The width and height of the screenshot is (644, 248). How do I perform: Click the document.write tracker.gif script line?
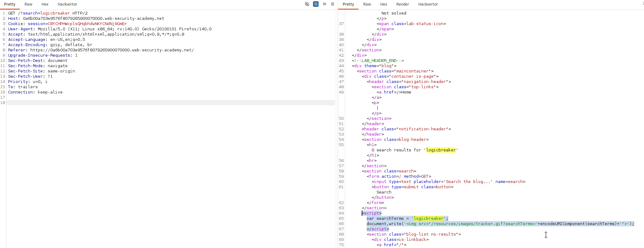click(501, 224)
